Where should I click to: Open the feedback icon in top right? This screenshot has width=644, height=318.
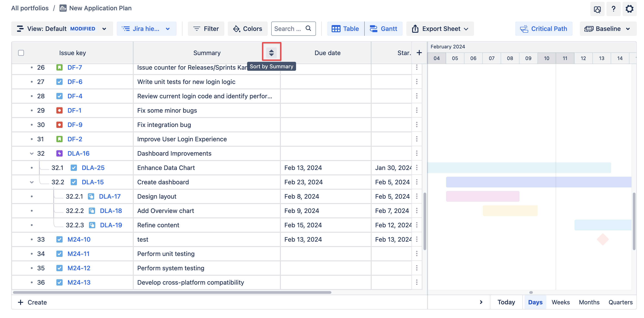pos(597,9)
